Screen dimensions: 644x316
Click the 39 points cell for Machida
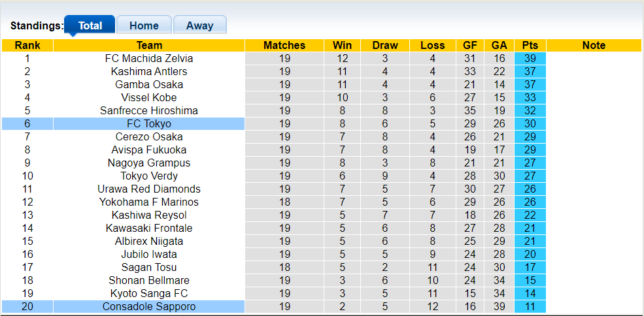pyautogui.click(x=530, y=58)
